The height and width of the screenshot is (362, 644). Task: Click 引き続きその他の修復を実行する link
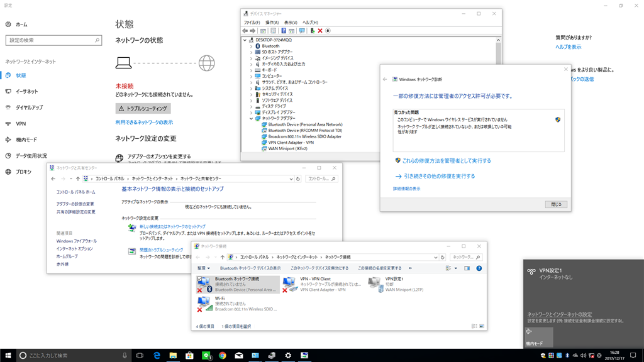(x=440, y=176)
